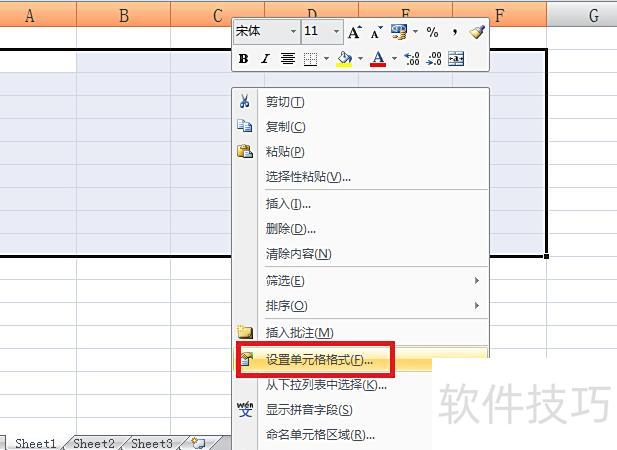The image size is (617, 450).
Task: Expand the fill color dropdown arrow
Action: tap(360, 59)
